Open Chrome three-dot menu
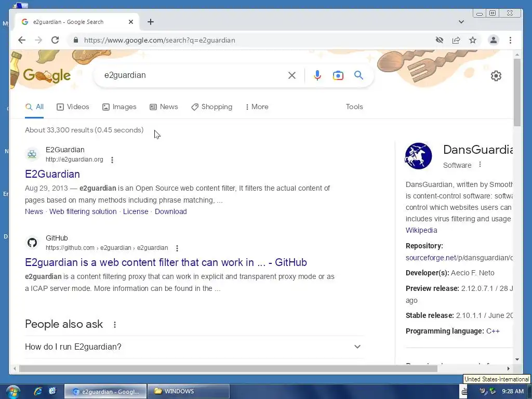This screenshot has width=532, height=399. [x=510, y=40]
